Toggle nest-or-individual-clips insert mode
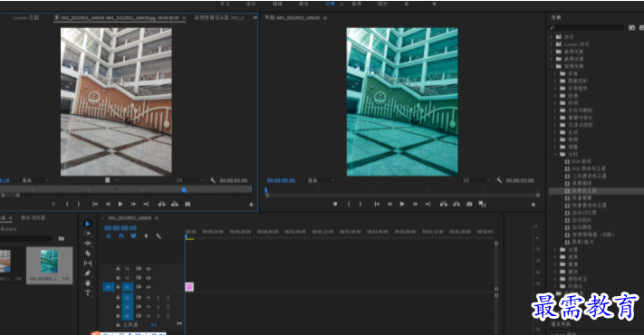Screen dimensions: 644x335 click(x=109, y=236)
